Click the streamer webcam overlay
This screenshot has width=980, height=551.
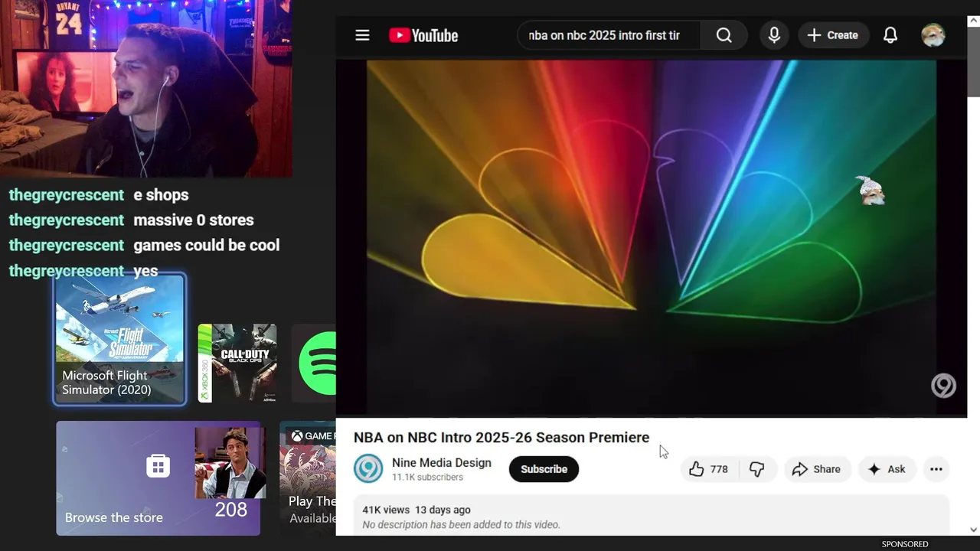[x=145, y=89]
